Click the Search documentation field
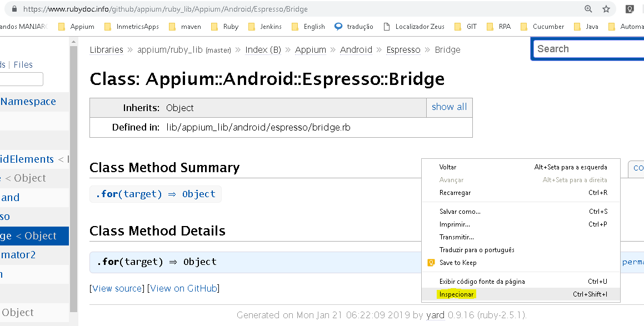 (x=588, y=49)
